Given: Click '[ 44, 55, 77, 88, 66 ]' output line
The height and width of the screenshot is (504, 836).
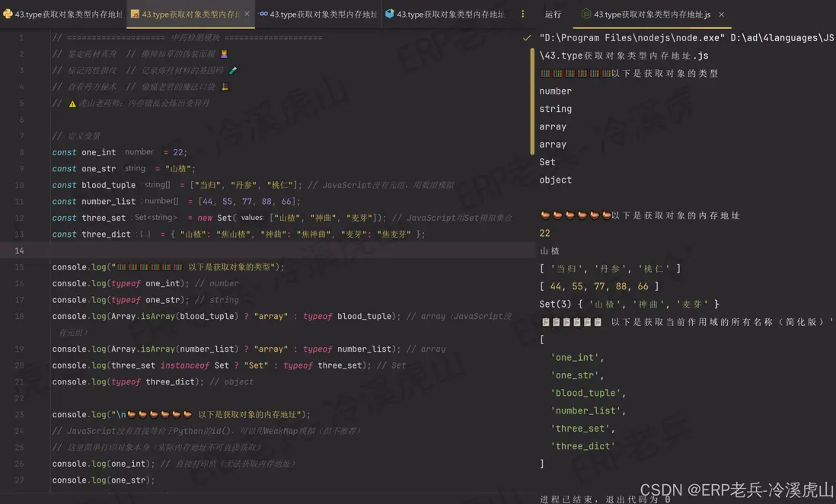Looking at the screenshot, I should (x=598, y=286).
